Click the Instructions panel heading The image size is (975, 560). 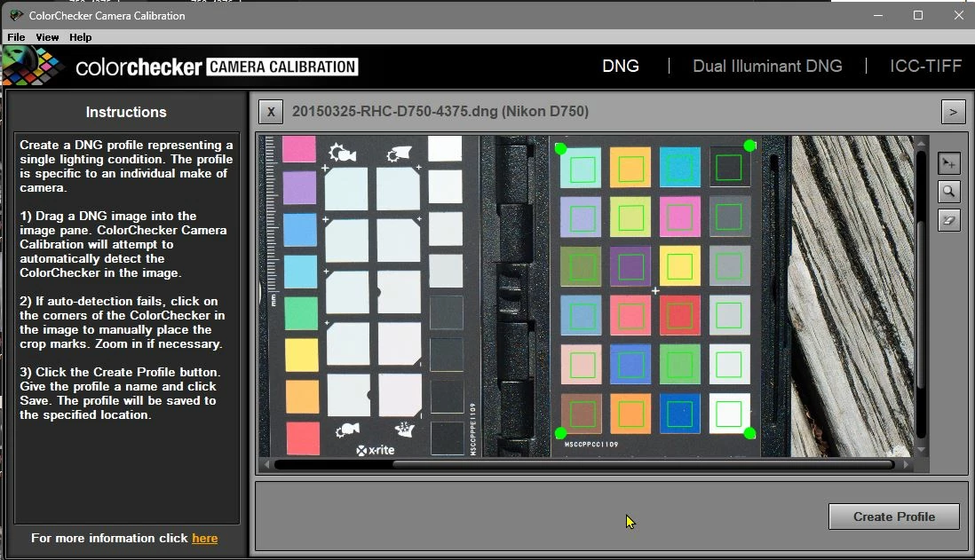(x=126, y=112)
